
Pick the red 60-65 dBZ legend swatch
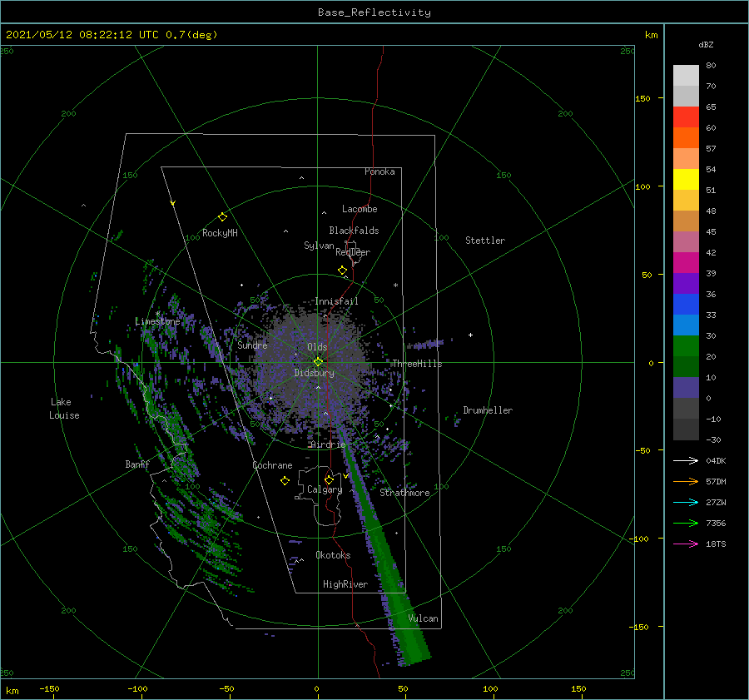686,117
